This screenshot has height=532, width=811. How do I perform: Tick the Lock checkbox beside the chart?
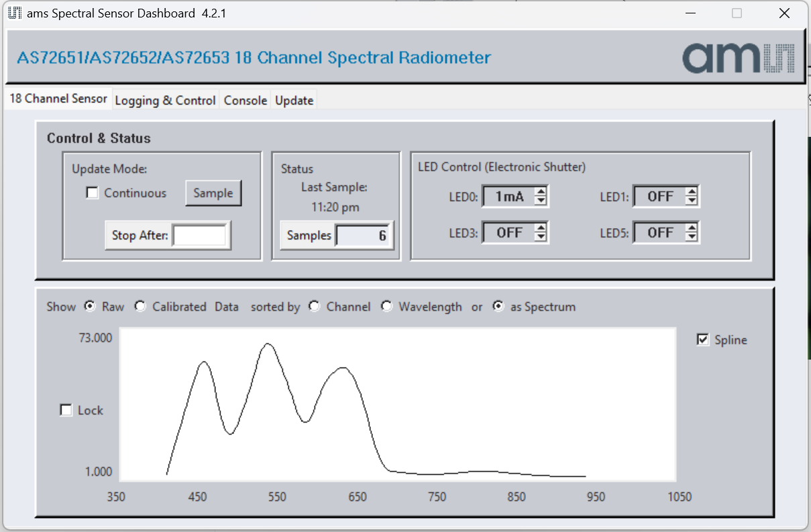pos(66,411)
